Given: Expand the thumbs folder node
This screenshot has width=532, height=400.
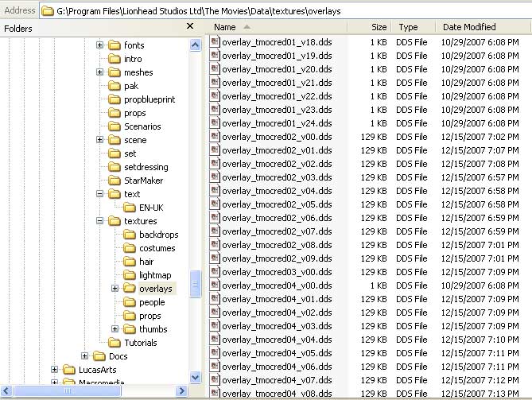Looking at the screenshot, I should point(115,329).
